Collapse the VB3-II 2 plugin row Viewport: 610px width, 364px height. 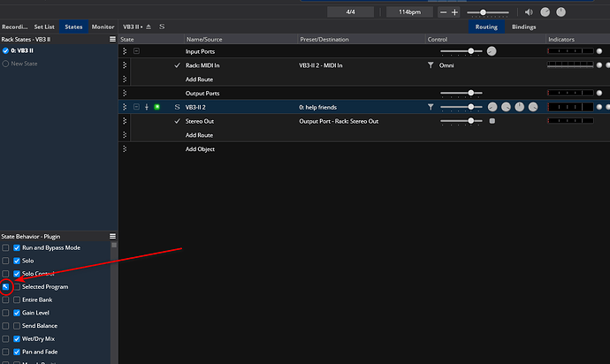tap(136, 107)
